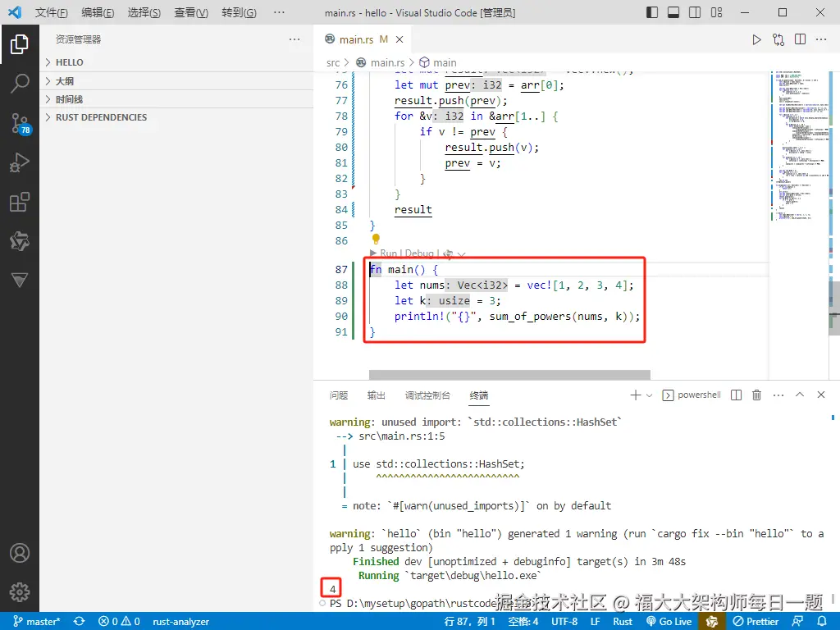The height and width of the screenshot is (630, 840).
Task: Click the Accounts icon in activity bar
Action: coord(20,553)
